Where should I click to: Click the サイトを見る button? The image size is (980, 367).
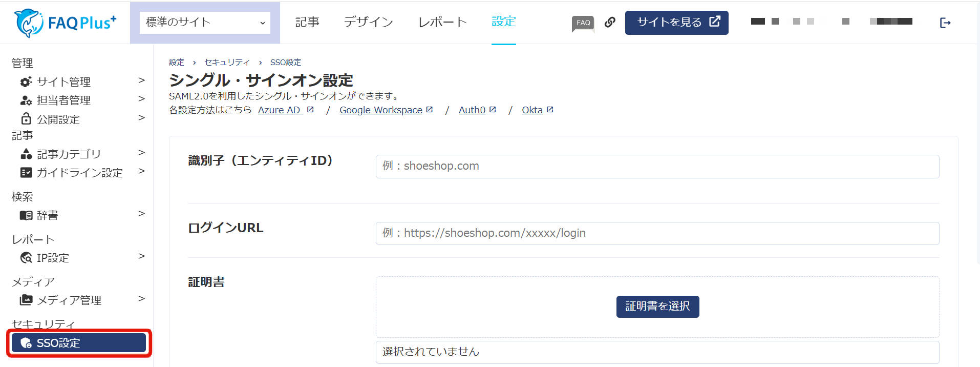676,23
